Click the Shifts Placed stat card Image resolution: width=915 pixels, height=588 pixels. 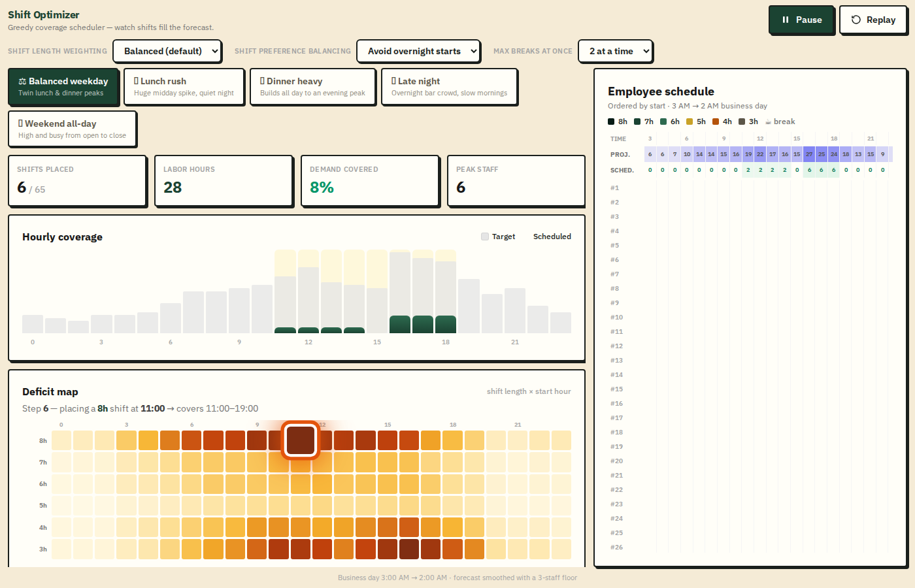[77, 180]
